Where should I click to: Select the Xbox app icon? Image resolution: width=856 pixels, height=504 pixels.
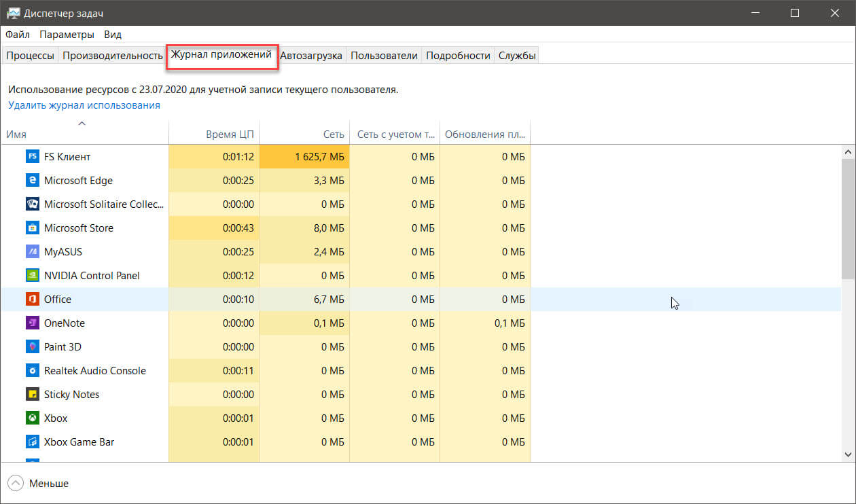tap(32, 418)
